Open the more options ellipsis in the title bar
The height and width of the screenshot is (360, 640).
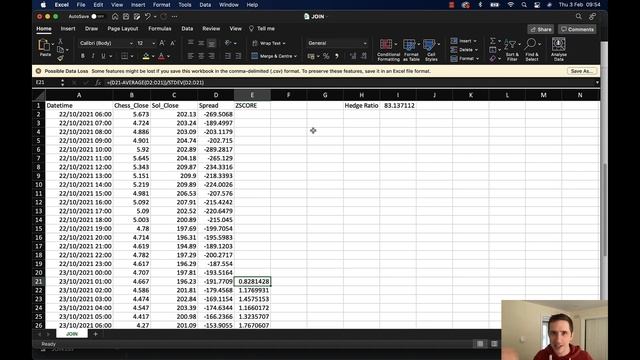tap(175, 17)
